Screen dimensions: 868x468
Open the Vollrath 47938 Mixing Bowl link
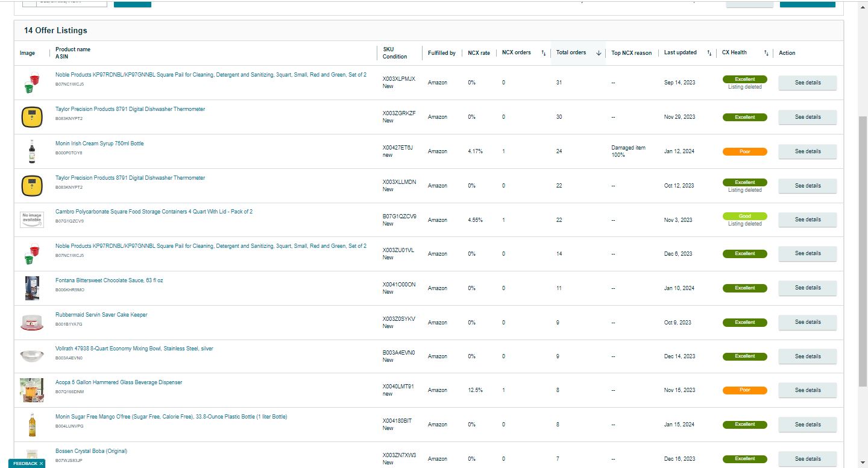pos(134,349)
